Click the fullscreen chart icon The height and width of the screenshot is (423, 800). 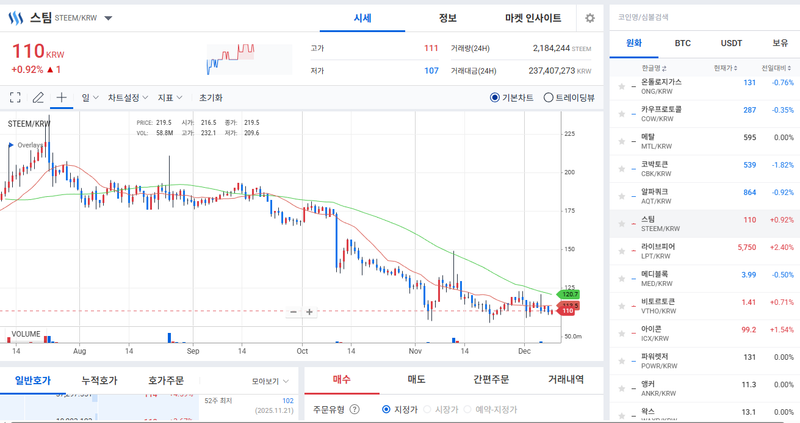coord(15,98)
